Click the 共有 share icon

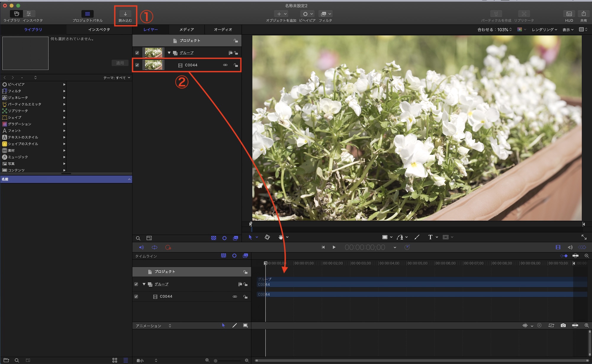583,14
